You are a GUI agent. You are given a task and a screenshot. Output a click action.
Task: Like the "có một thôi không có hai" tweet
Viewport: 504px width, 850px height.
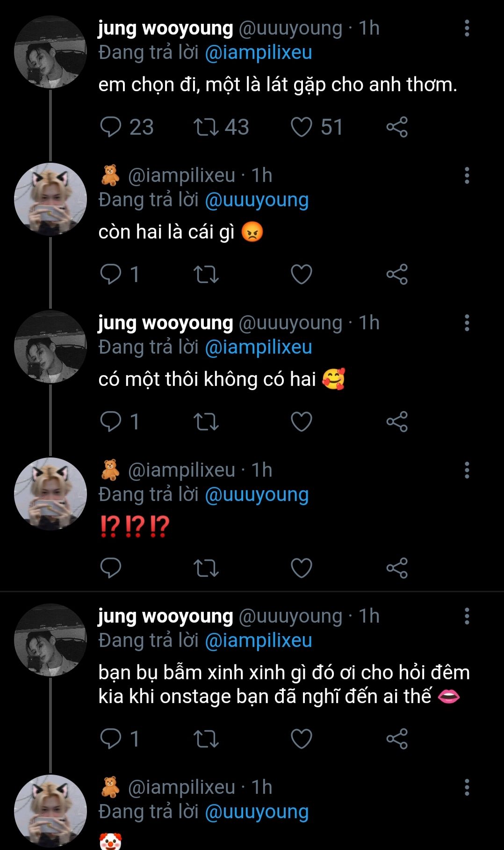pyautogui.click(x=301, y=421)
